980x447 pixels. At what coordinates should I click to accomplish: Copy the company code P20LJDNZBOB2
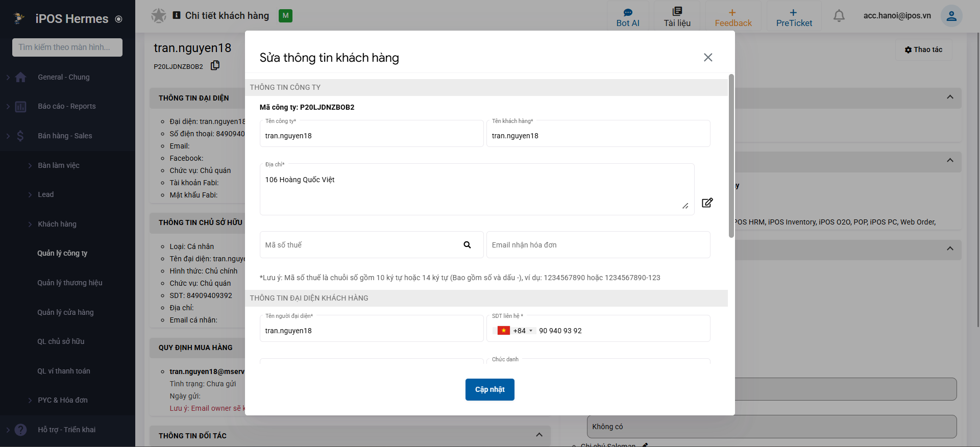point(215,65)
